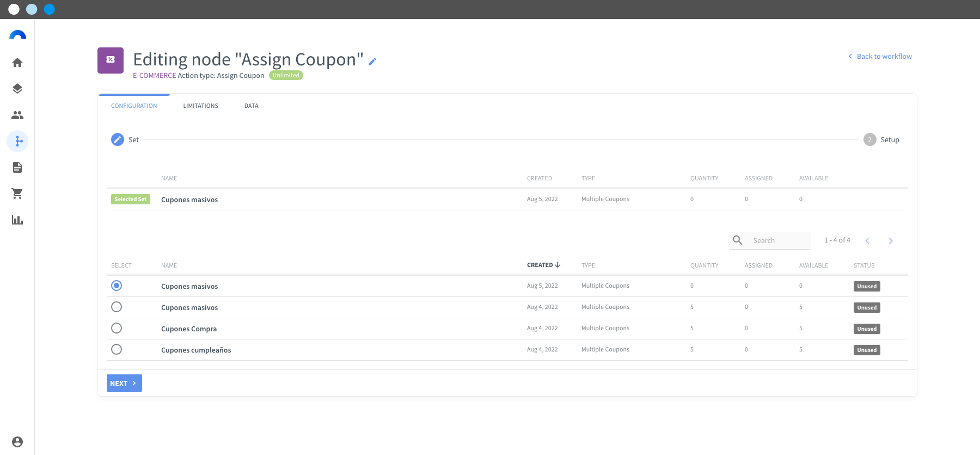Edit node name with pencil icon

[x=372, y=62]
